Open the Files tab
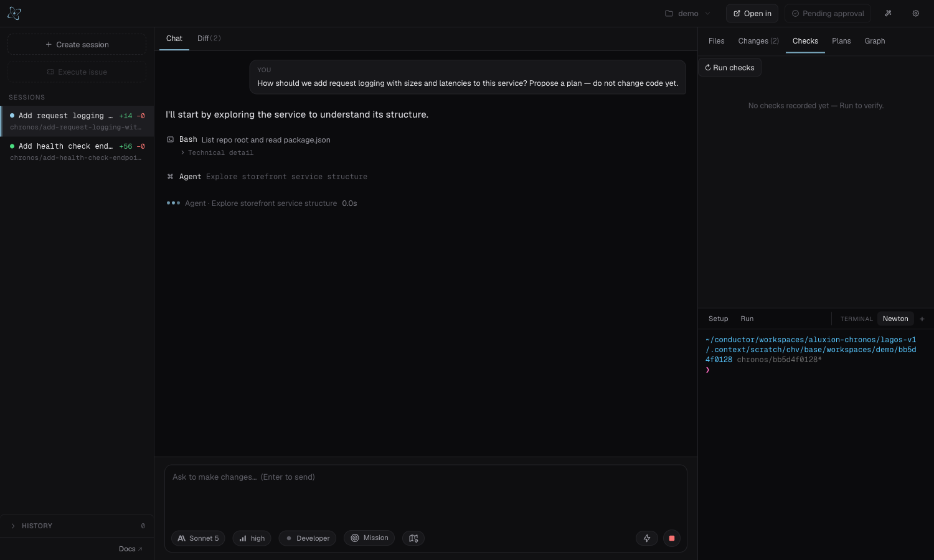The width and height of the screenshot is (934, 560). click(717, 41)
